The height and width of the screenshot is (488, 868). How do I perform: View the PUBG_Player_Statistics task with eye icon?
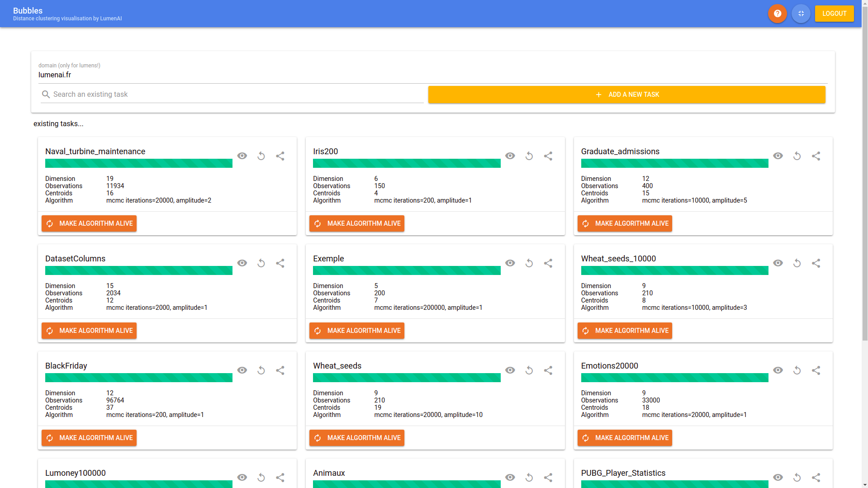[778, 478]
